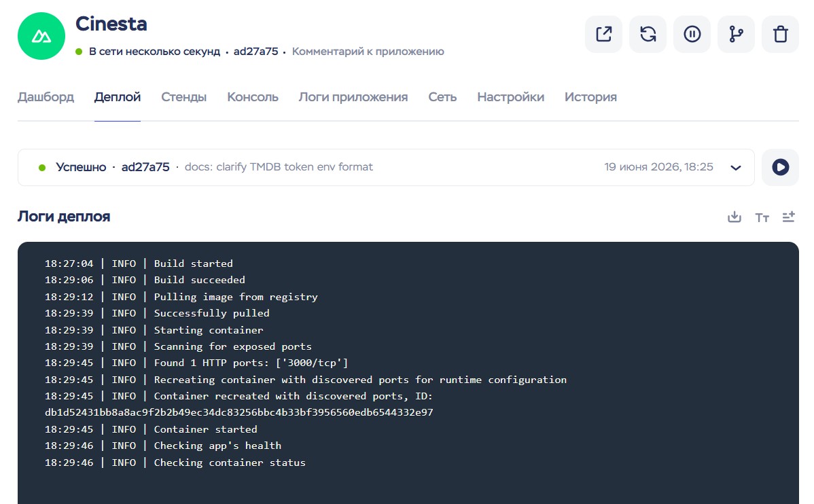Click the Starting container log line
The width and height of the screenshot is (814, 504).
click(x=154, y=330)
